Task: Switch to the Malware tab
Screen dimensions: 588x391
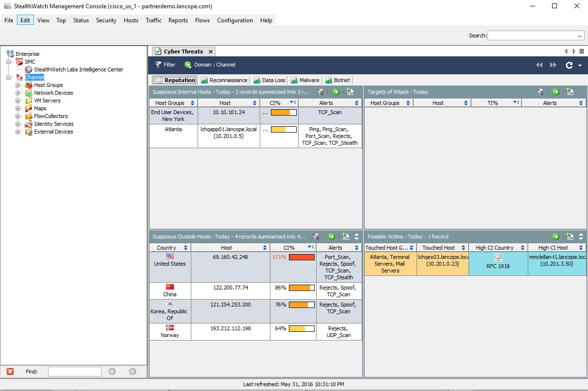Action: 305,80
